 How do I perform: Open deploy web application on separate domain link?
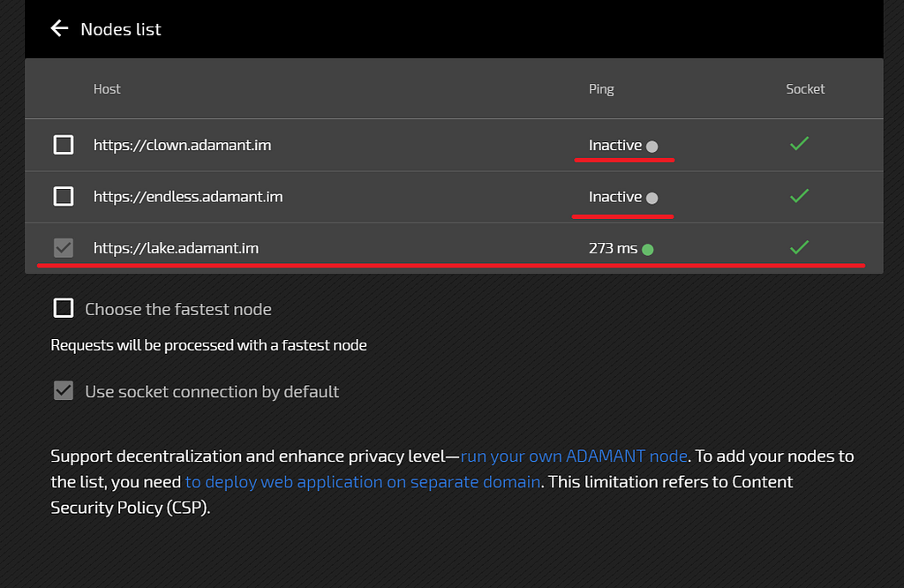(x=363, y=481)
